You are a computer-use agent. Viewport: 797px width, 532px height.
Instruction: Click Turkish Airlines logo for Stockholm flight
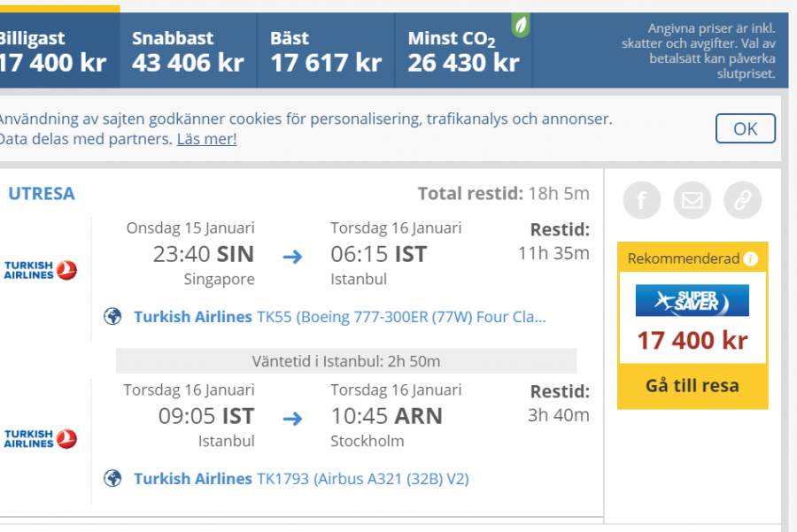(x=41, y=438)
